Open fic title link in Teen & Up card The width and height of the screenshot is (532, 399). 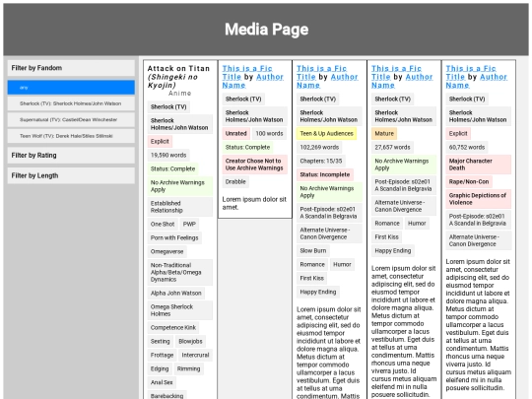pyautogui.click(x=321, y=73)
